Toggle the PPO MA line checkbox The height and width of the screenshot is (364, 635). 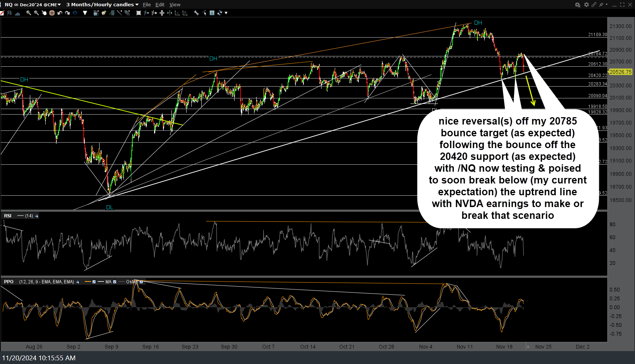(115, 282)
